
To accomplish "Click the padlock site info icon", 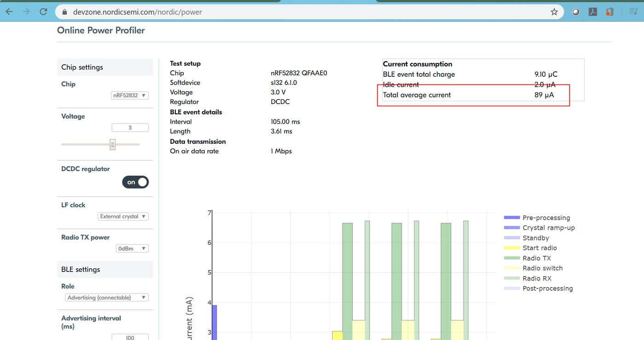I will (x=65, y=12).
